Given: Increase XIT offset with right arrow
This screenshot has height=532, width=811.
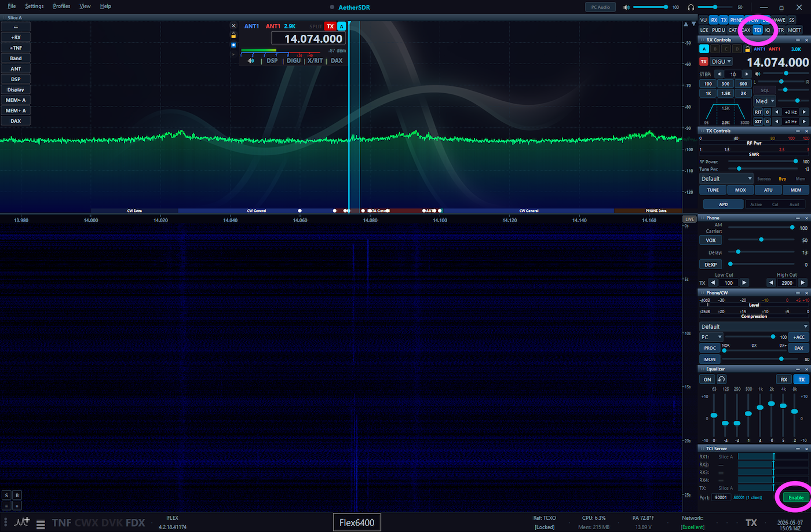Looking at the screenshot, I should (x=804, y=122).
